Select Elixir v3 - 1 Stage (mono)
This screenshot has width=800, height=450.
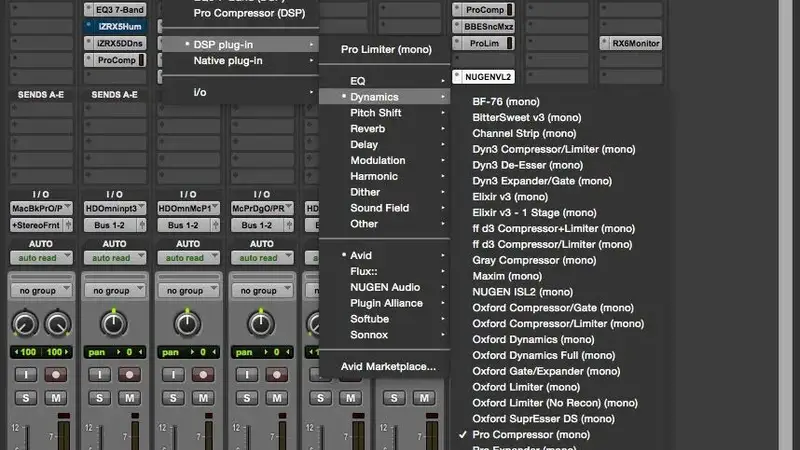(x=534, y=212)
